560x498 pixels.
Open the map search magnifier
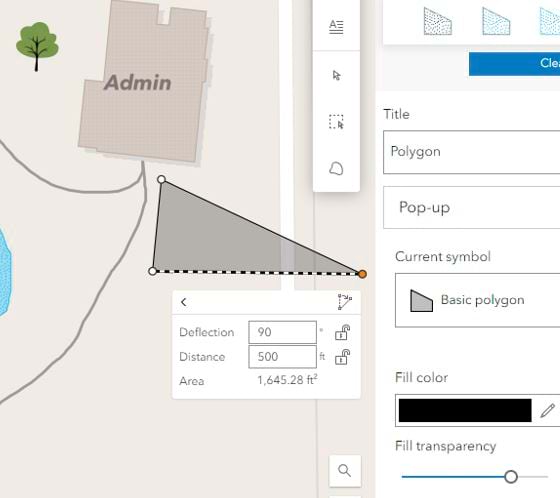click(345, 471)
